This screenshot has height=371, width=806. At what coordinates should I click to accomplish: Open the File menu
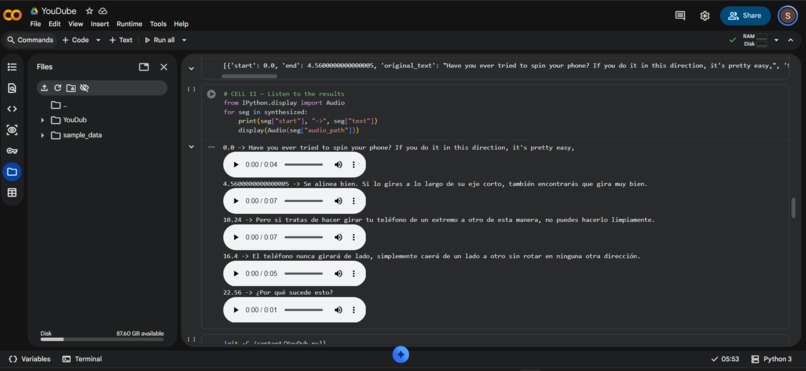pos(35,24)
